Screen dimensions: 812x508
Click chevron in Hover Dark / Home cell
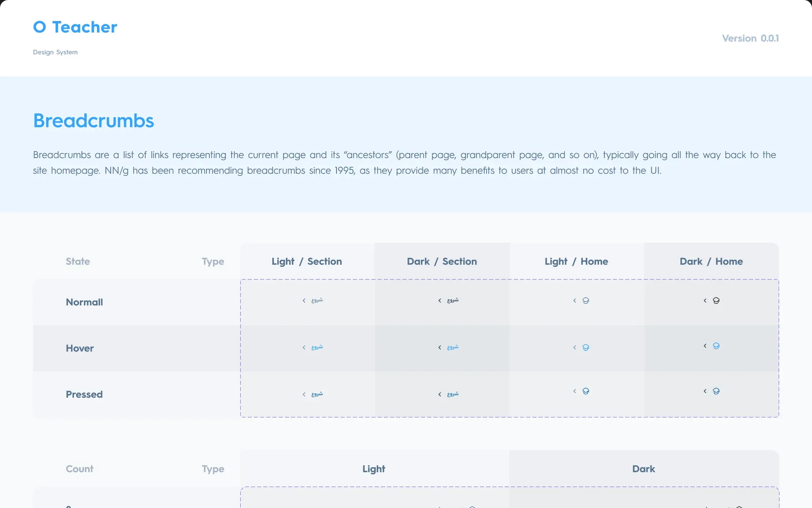[x=705, y=346]
